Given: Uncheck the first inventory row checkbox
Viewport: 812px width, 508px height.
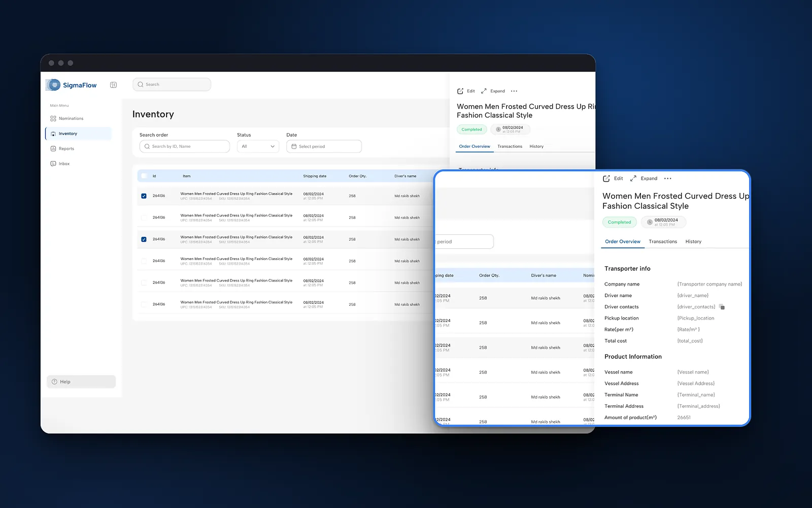Looking at the screenshot, I should point(144,196).
